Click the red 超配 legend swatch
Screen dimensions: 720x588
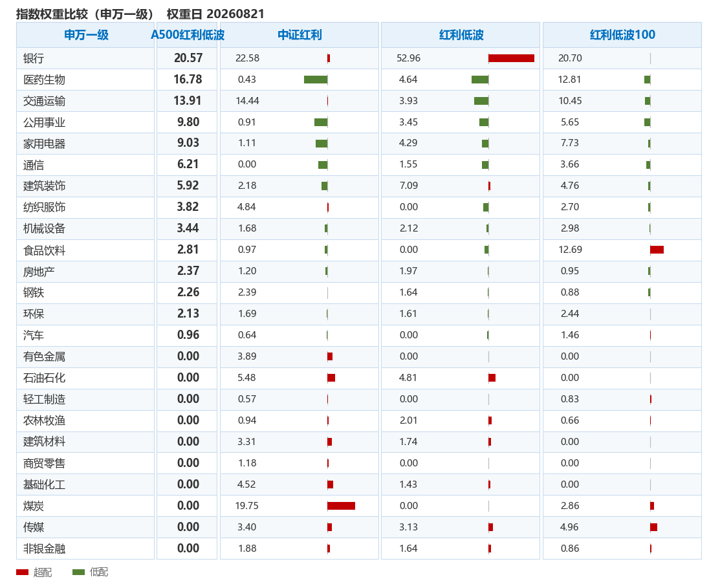pyautogui.click(x=22, y=572)
